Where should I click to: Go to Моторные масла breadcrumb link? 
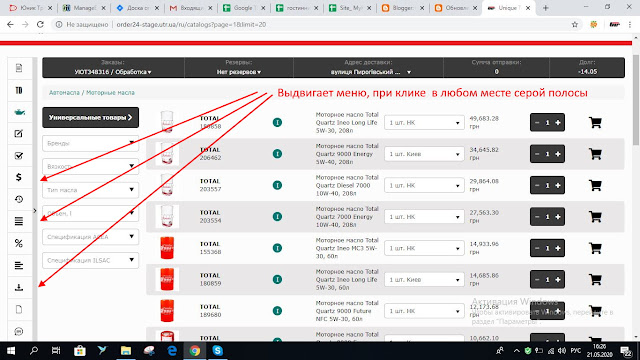point(110,93)
